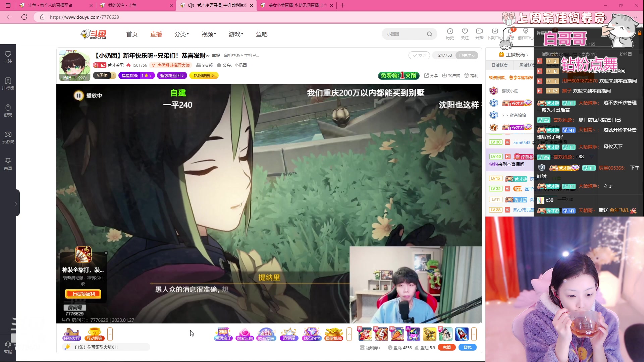The width and height of the screenshot is (644, 362).
Task: Go to 鱼吧 in nav
Action: click(262, 34)
